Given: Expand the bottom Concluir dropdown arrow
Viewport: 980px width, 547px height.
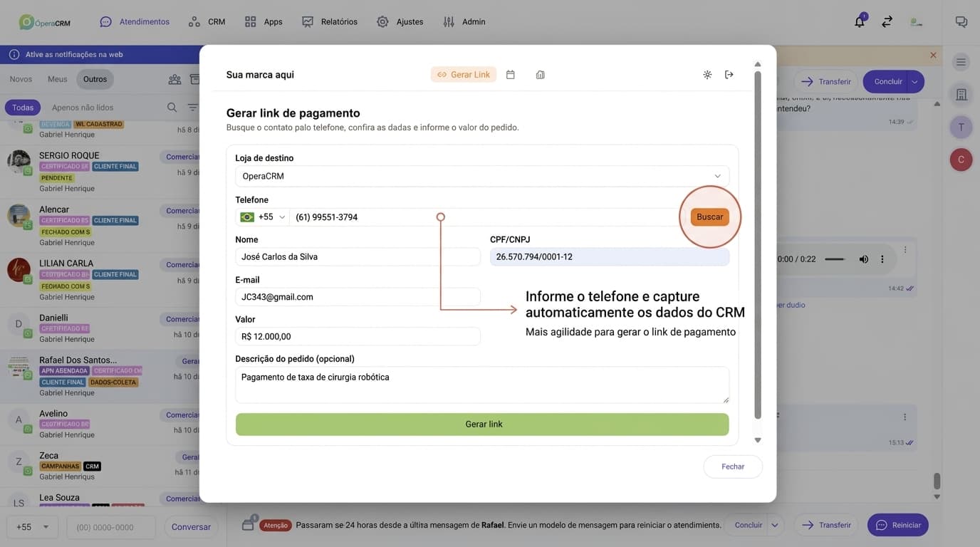Looking at the screenshot, I should (775, 525).
